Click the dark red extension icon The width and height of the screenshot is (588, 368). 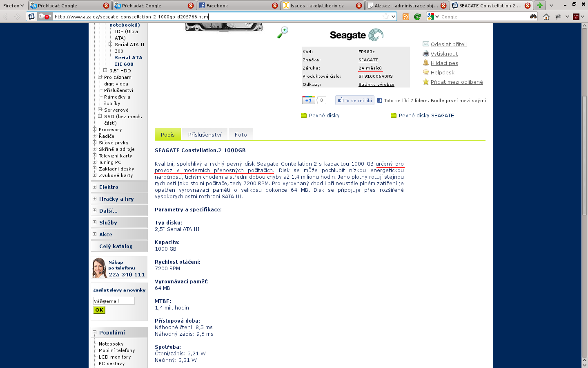[576, 16]
